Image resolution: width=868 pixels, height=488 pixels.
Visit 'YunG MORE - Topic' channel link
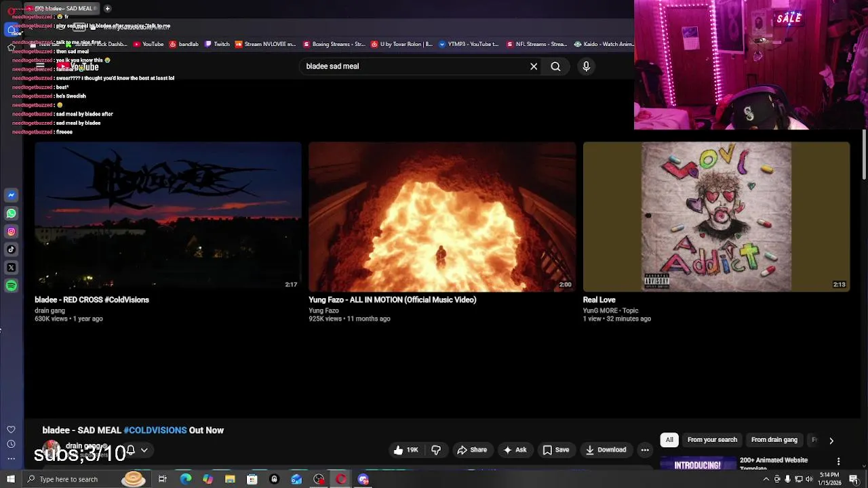[x=610, y=310]
